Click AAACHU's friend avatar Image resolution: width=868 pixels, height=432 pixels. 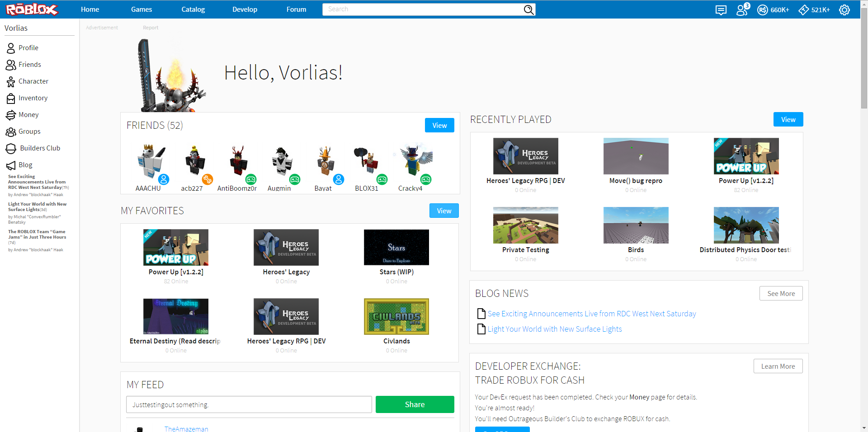tap(151, 160)
